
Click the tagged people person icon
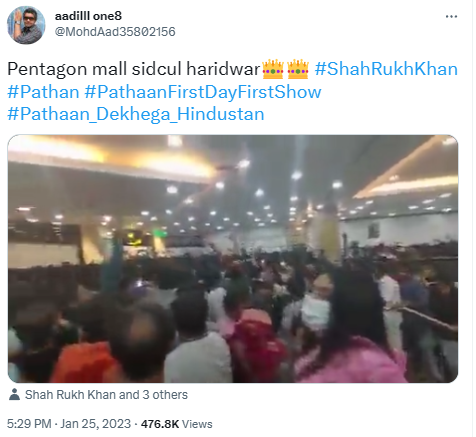(x=14, y=394)
